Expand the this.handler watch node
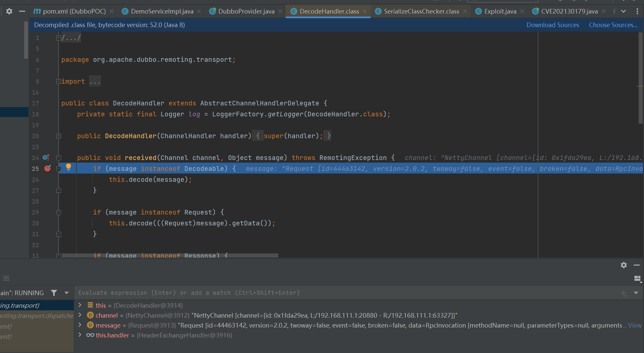 point(80,335)
